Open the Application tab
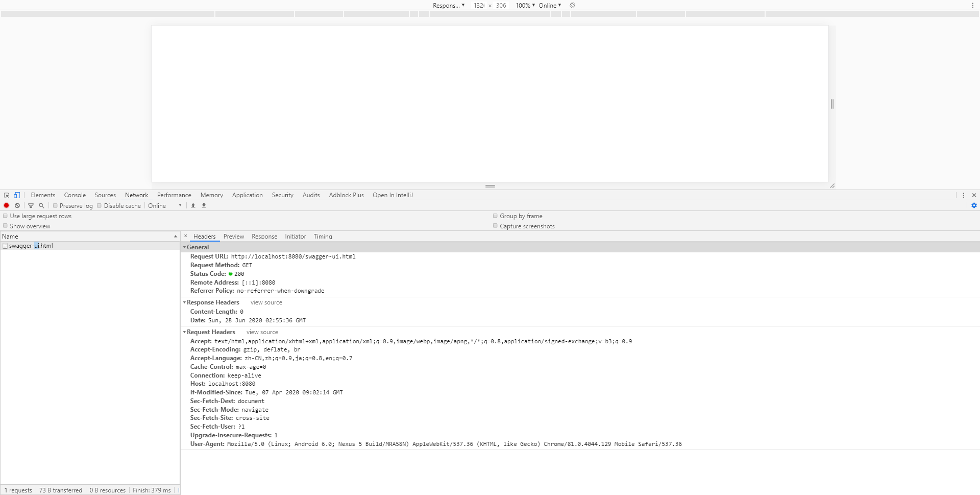The image size is (980, 495). pyautogui.click(x=248, y=195)
